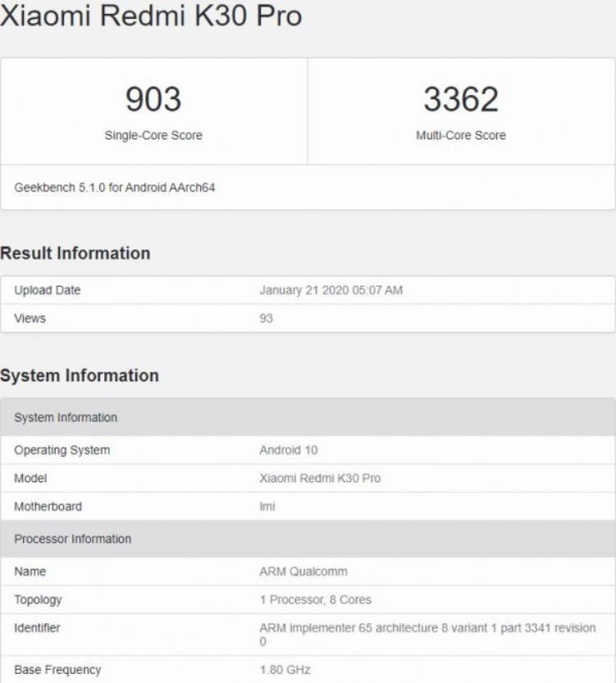
Task: Select the ARM Qualcomm value
Action: (x=303, y=571)
